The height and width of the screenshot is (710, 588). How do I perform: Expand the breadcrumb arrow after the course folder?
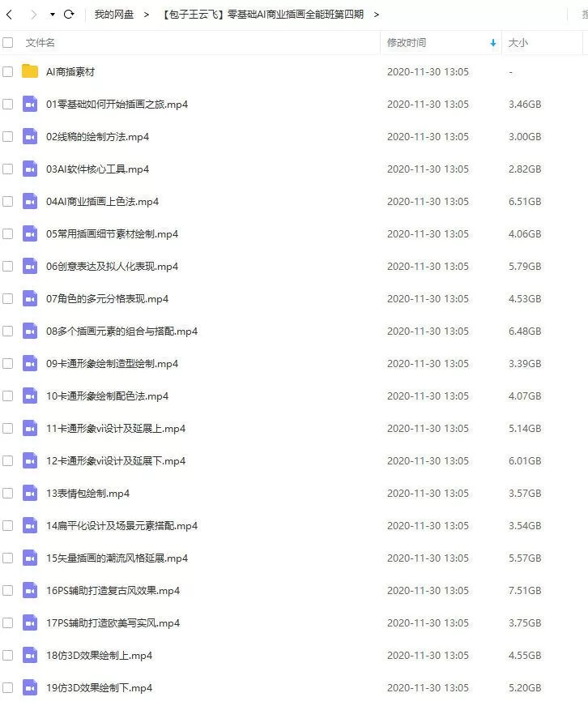click(x=377, y=15)
